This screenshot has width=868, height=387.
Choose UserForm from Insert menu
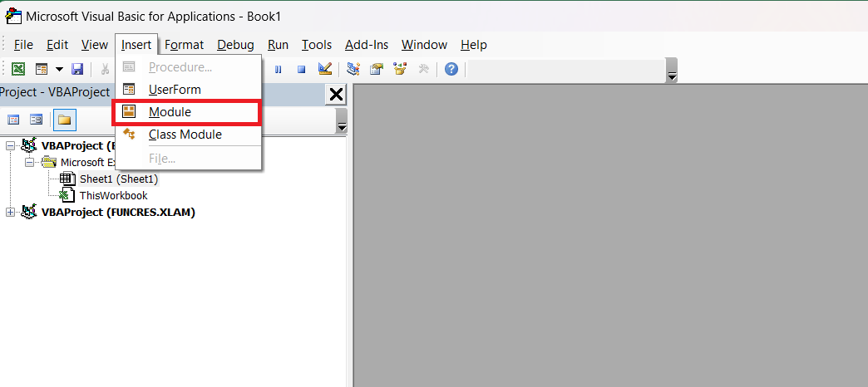[x=188, y=90]
